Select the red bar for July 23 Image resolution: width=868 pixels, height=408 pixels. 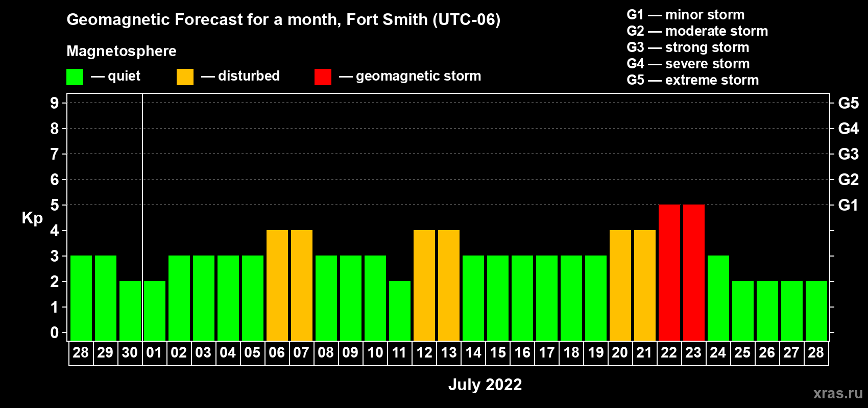693,272
